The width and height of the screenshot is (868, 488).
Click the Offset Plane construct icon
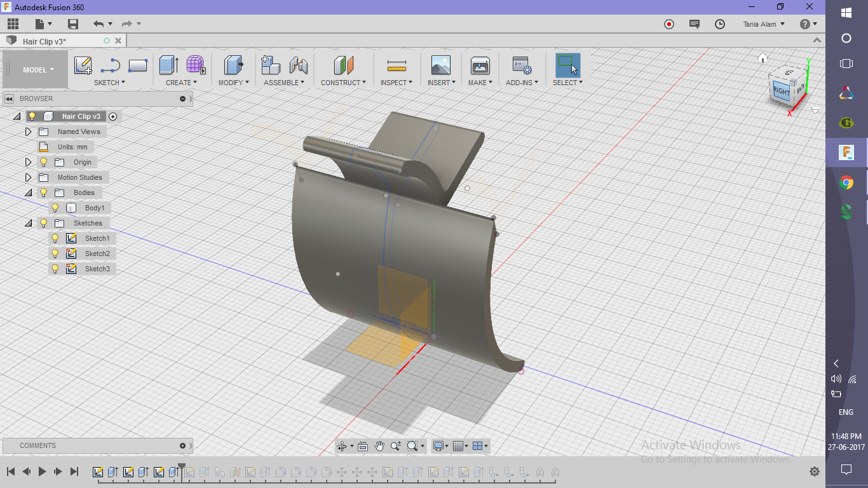click(x=343, y=65)
